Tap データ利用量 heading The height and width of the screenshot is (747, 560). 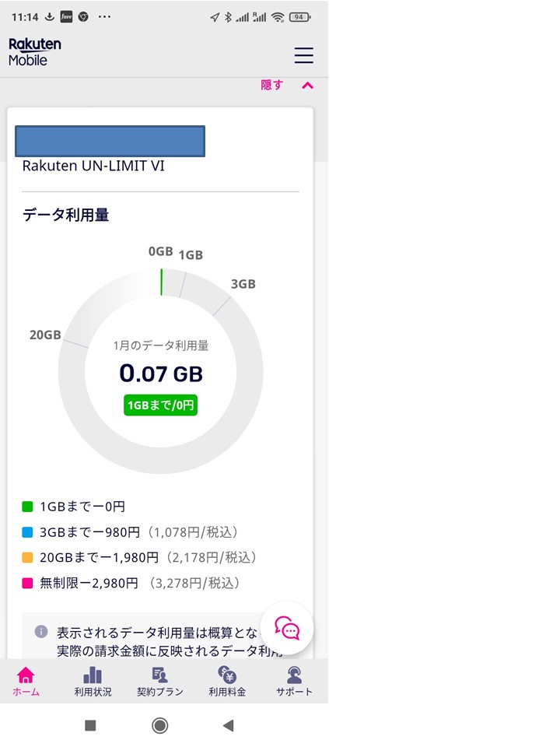pos(65,215)
